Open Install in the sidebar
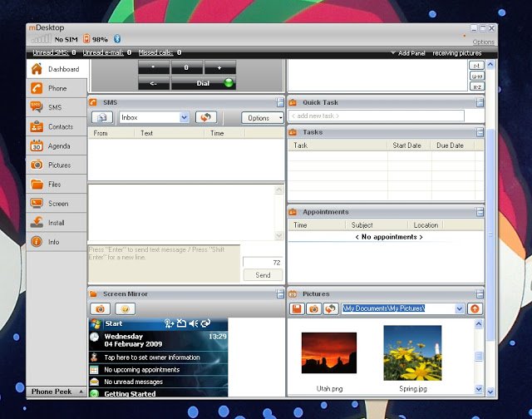Image resolution: width=532 pixels, height=419 pixels. (x=57, y=223)
